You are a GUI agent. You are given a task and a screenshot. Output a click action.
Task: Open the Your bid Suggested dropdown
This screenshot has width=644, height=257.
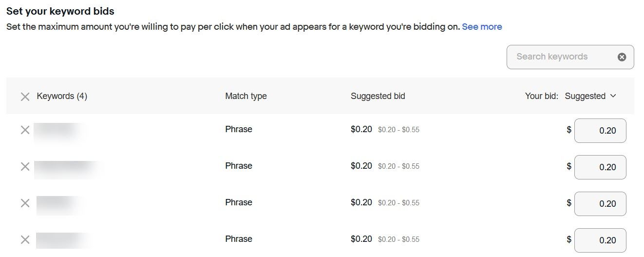coord(590,96)
